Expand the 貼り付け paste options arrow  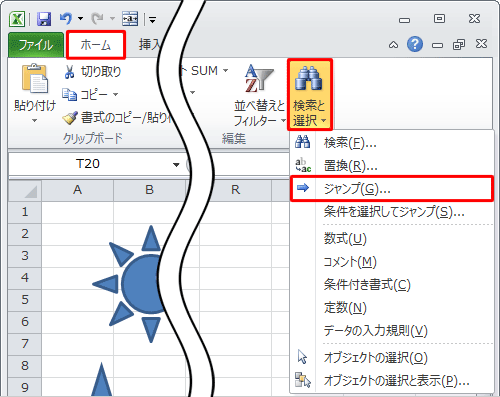pos(35,121)
